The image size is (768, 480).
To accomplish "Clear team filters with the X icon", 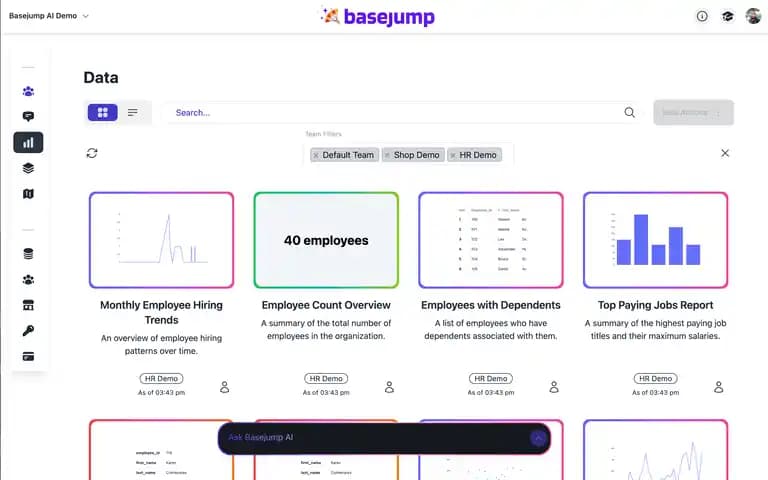I will [x=725, y=153].
